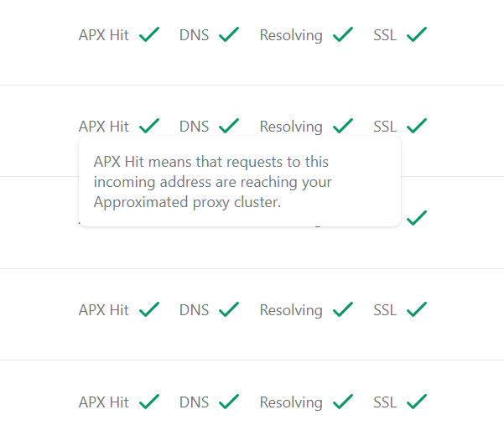Image resolution: width=504 pixels, height=446 pixels.
Task: Click the DNS checkmark in the first row
Action: (229, 34)
